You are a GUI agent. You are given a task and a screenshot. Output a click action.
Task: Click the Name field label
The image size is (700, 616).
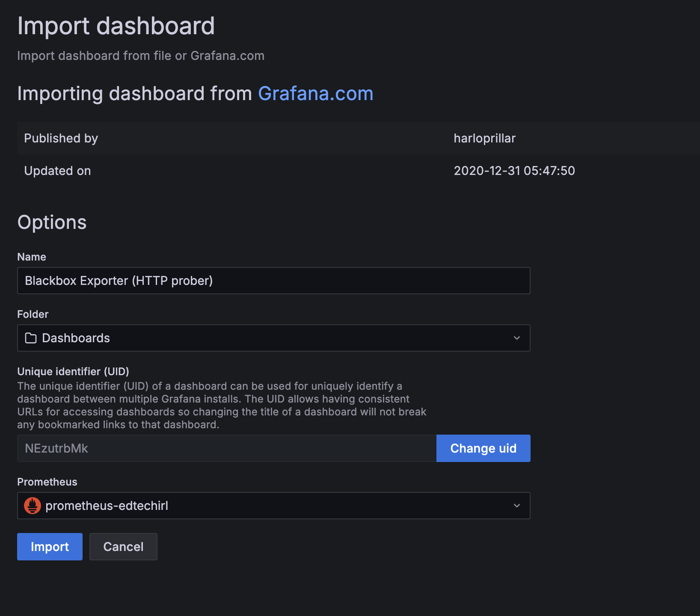pyautogui.click(x=32, y=257)
